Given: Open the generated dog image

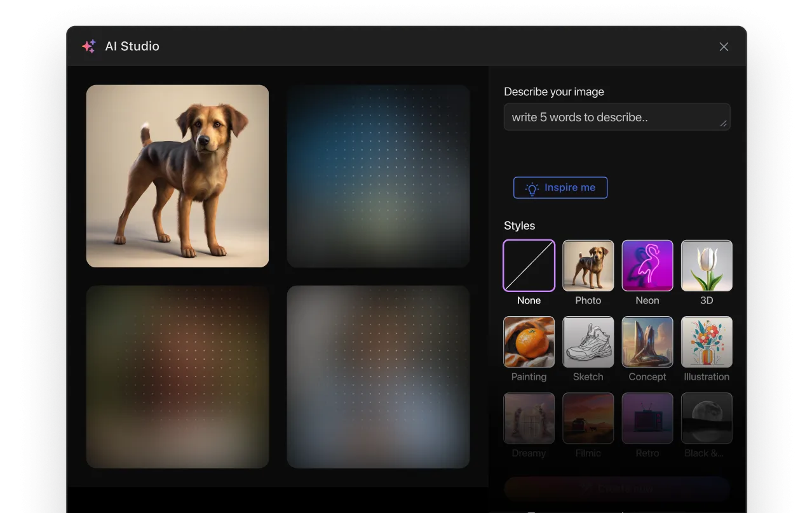Looking at the screenshot, I should pyautogui.click(x=177, y=176).
